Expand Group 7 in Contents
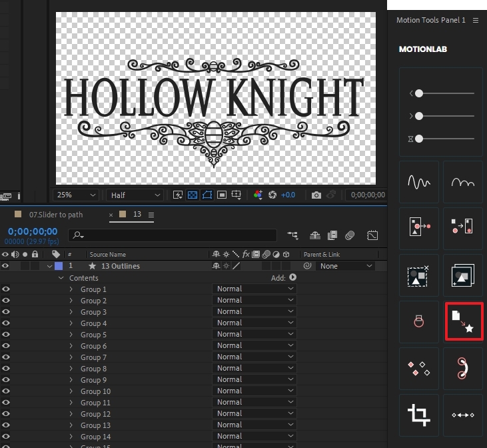This screenshot has height=448, width=487. 71,357
